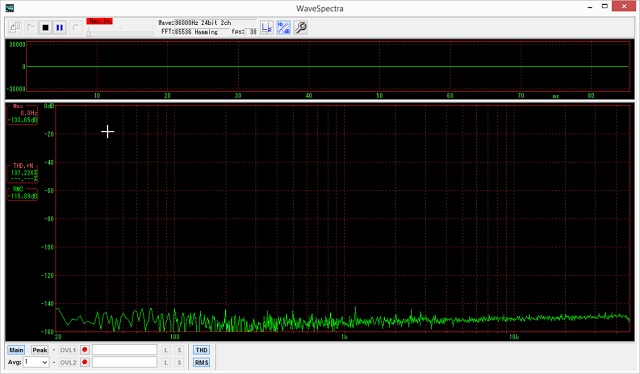Stop recording with the black square button

click(x=45, y=28)
